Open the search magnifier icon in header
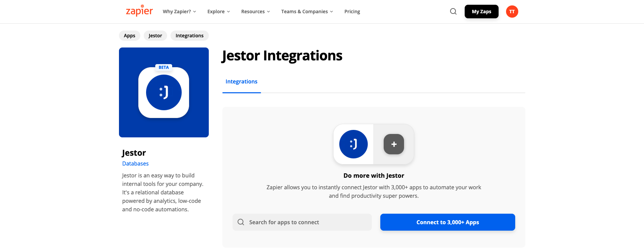Viewport: 644px width, 251px height. 453,12
